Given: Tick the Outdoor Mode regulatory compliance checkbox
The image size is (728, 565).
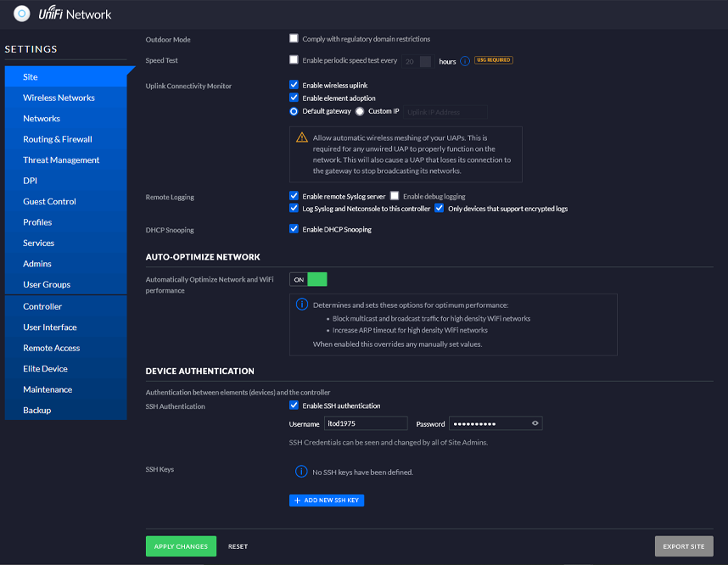Looking at the screenshot, I should point(294,39).
